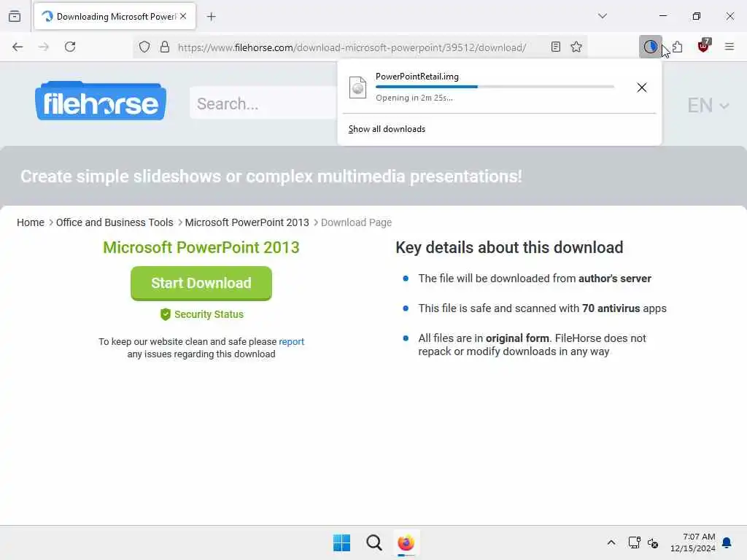Open notifications bell icon

[x=727, y=542]
